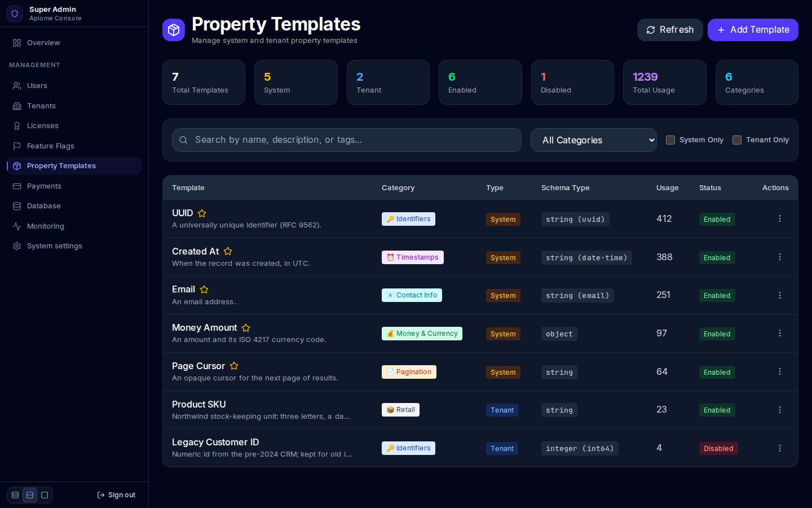Viewport: 812px width, 508px height.
Task: Click the search templates input field
Action: click(347, 140)
